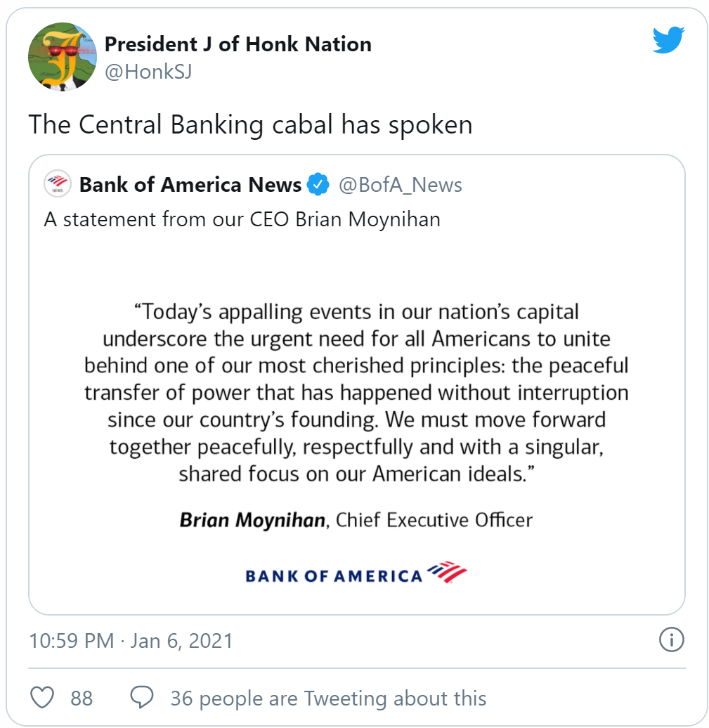Click the Bank of America flag logo
This screenshot has width=709, height=728.
447,573
